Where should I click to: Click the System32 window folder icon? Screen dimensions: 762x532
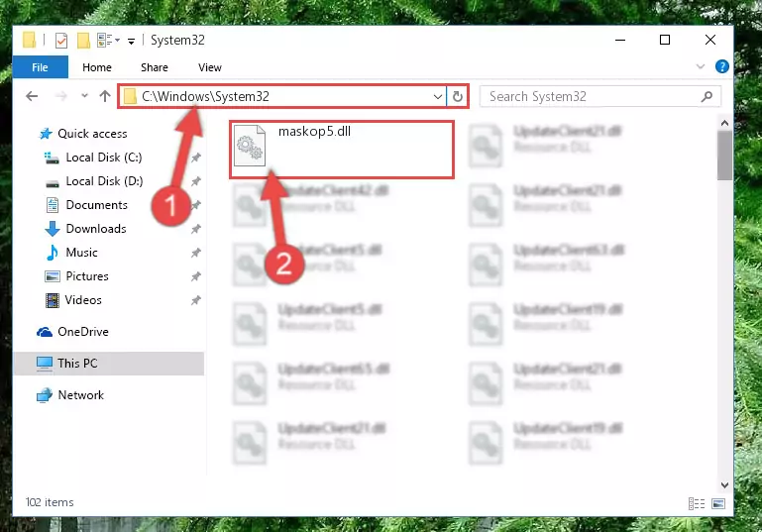[x=29, y=41]
